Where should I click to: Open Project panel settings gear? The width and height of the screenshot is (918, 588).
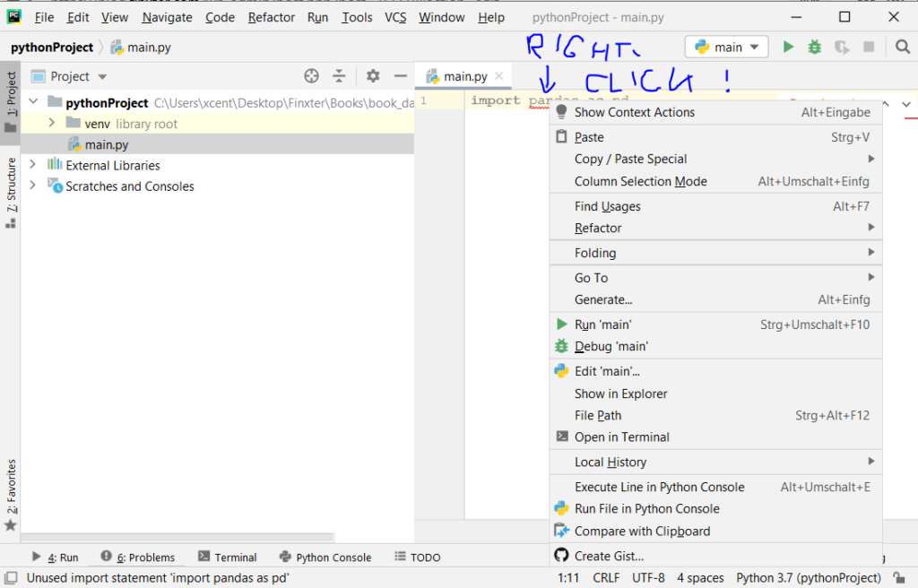pyautogui.click(x=373, y=76)
